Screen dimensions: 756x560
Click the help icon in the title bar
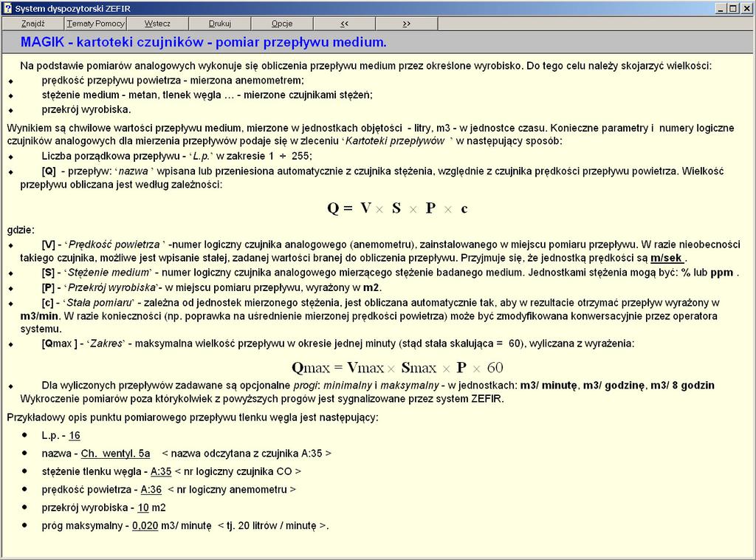coord(7,8)
